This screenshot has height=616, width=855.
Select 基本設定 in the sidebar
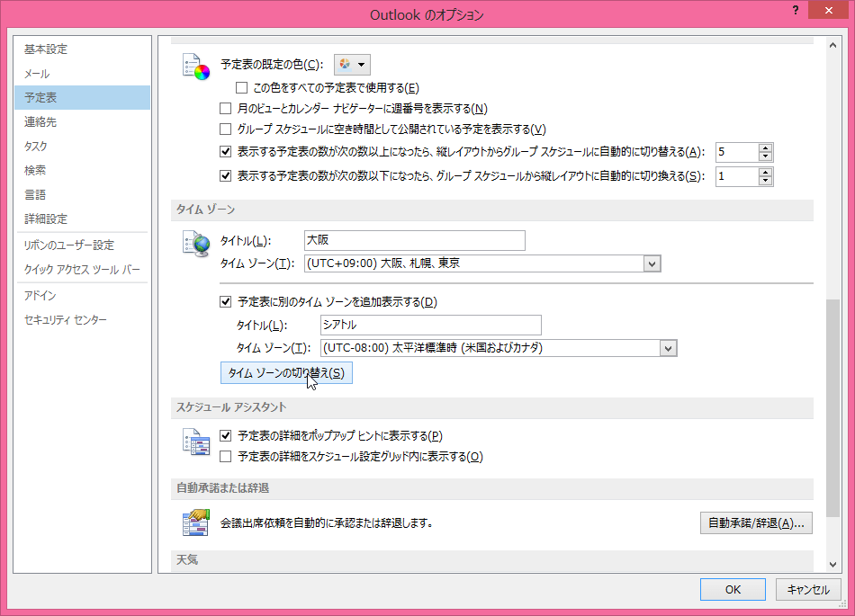[82, 49]
